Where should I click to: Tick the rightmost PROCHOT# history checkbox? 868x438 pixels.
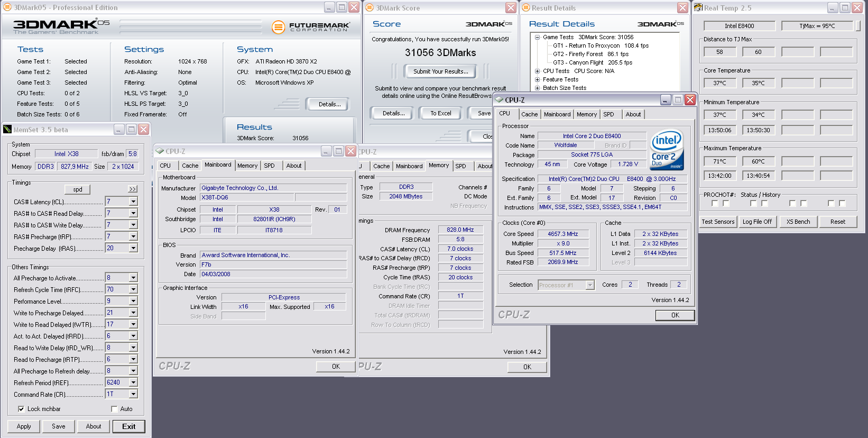point(842,203)
